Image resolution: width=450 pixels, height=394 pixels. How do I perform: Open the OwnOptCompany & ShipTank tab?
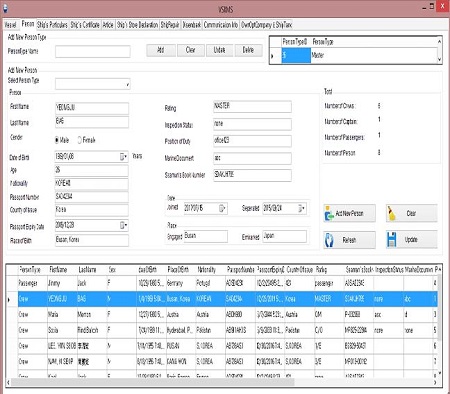(x=266, y=25)
